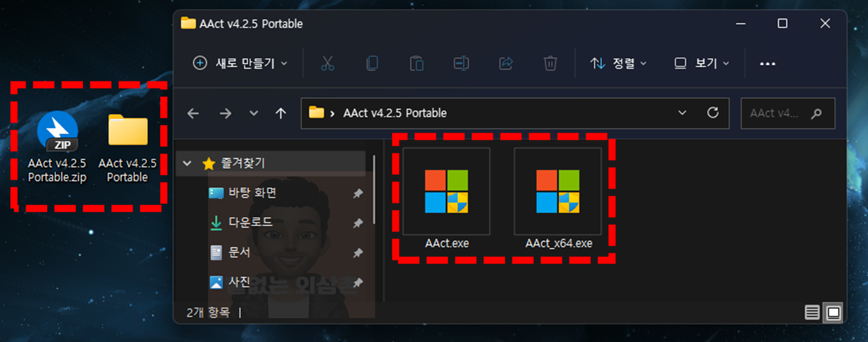Open the three-dot more options menu

point(768,64)
